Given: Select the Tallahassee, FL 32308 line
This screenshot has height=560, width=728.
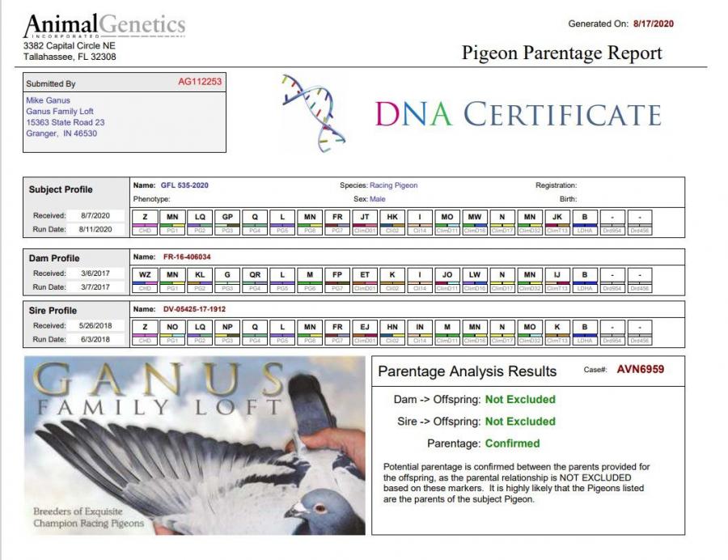Looking at the screenshot, I should point(70,57).
